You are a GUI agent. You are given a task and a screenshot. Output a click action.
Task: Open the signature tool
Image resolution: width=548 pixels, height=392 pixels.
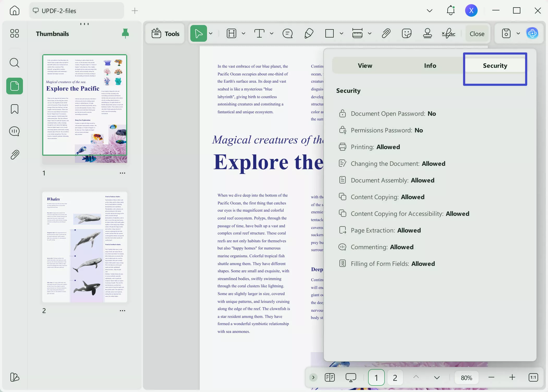coord(449,33)
